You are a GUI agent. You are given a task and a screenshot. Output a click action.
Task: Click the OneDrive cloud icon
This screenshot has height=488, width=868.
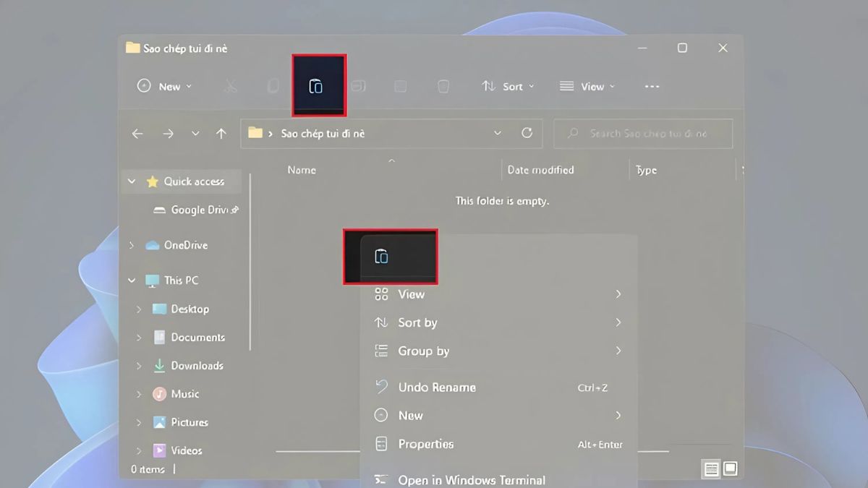tap(152, 245)
